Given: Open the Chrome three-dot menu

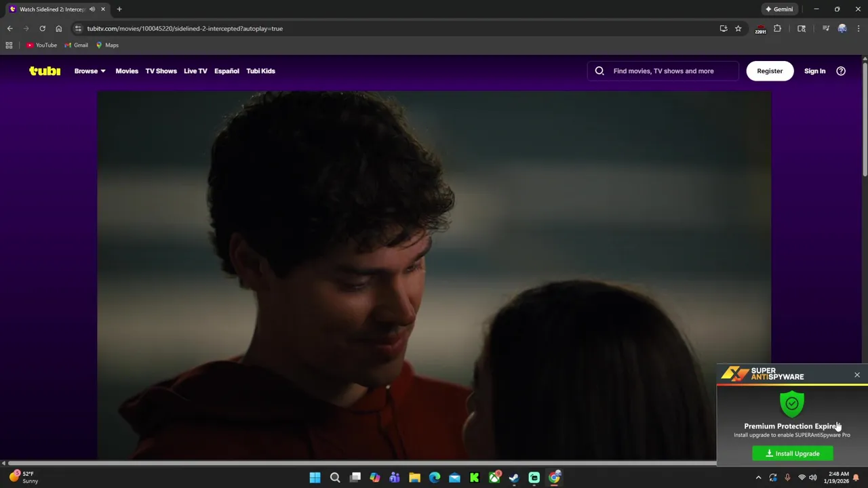Looking at the screenshot, I should point(859,28).
